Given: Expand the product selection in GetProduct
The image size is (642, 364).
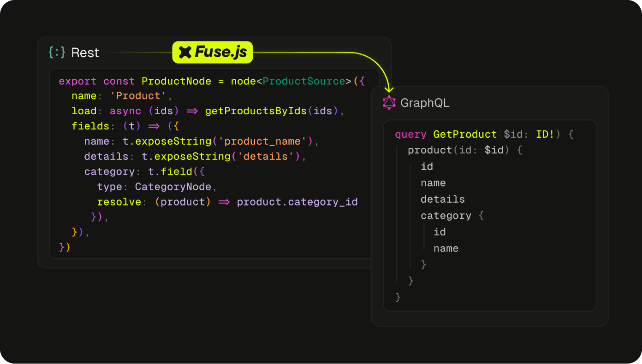Looking at the screenshot, I should pos(429,150).
